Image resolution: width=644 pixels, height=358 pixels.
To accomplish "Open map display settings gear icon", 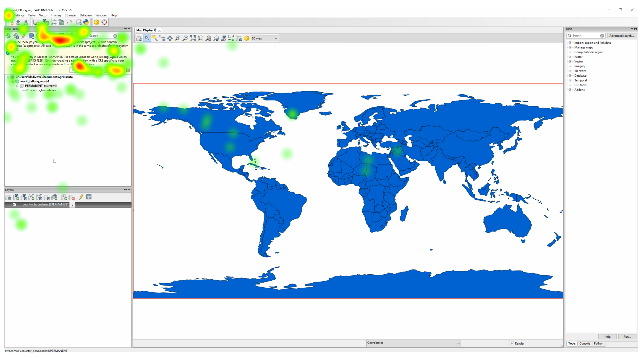I will click(247, 39).
